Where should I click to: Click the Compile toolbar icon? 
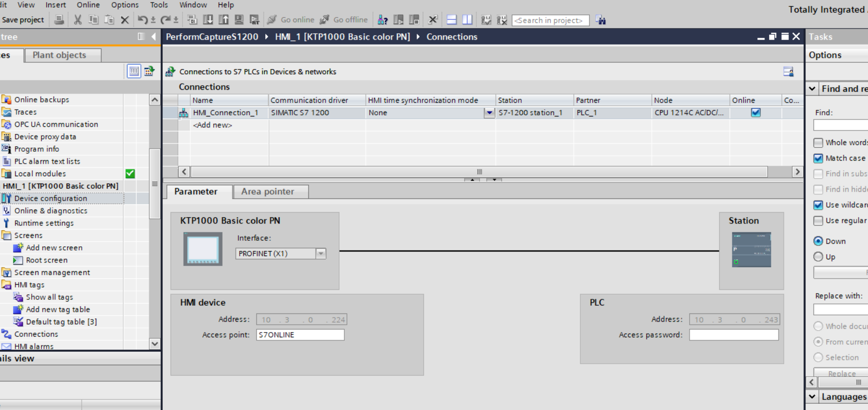(192, 20)
